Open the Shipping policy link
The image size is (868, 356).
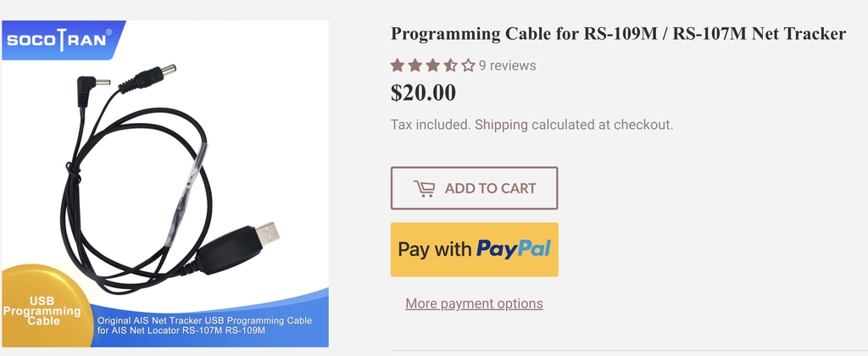(501, 125)
